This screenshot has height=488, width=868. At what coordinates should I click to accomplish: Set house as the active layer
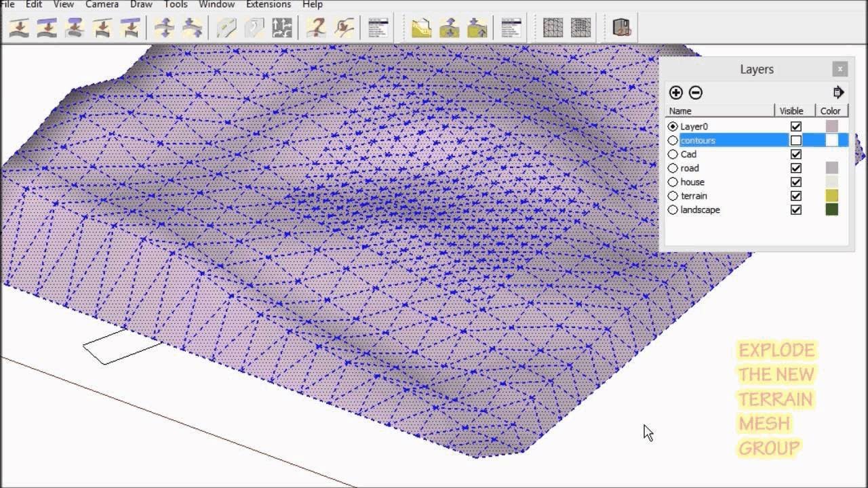tap(673, 182)
